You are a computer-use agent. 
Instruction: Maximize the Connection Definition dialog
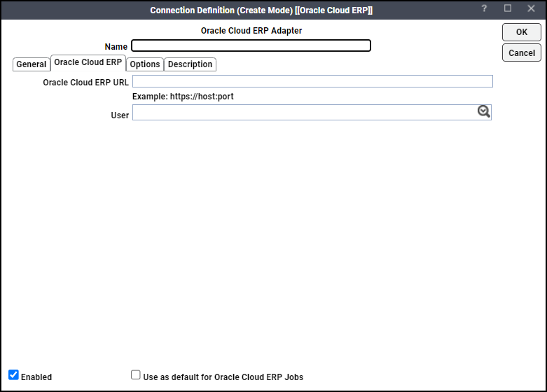pyautogui.click(x=508, y=8)
